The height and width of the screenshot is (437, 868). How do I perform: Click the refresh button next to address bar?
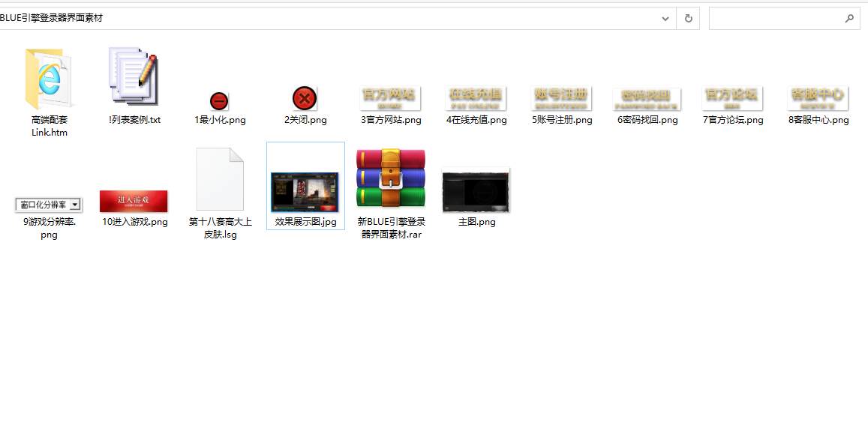(x=687, y=18)
